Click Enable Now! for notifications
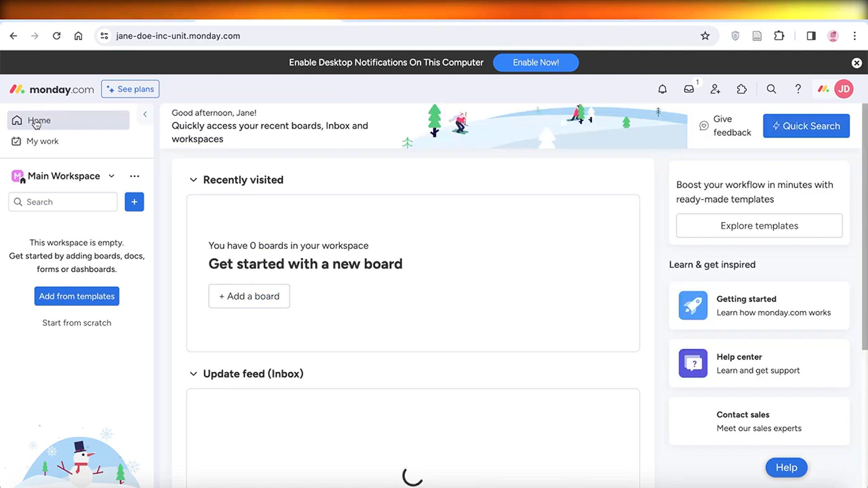868x488 pixels. pyautogui.click(x=536, y=63)
